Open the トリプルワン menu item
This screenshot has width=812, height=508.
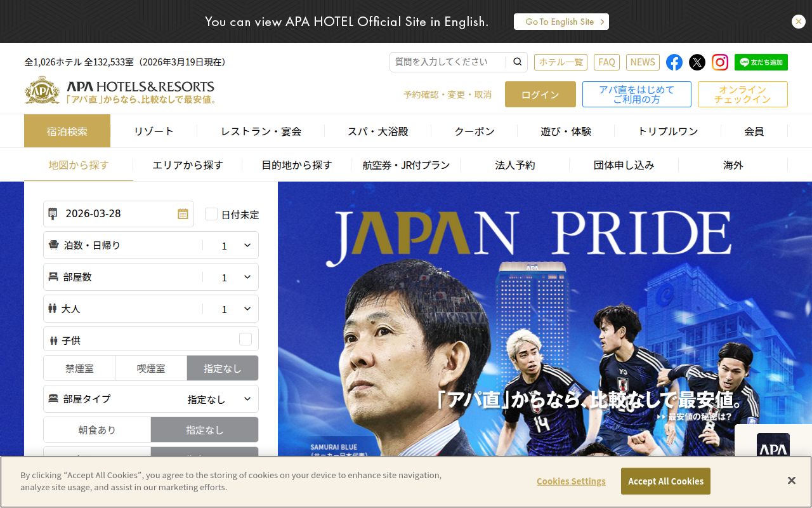pyautogui.click(x=668, y=131)
